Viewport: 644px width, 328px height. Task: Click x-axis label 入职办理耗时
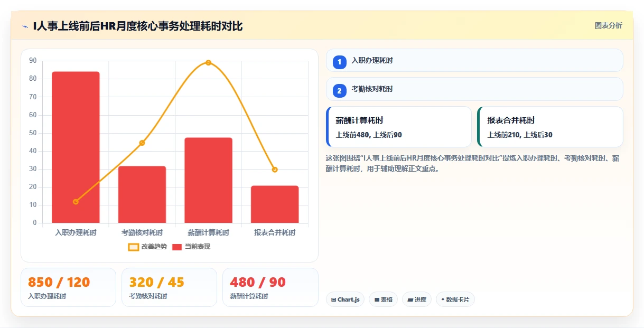tap(76, 232)
